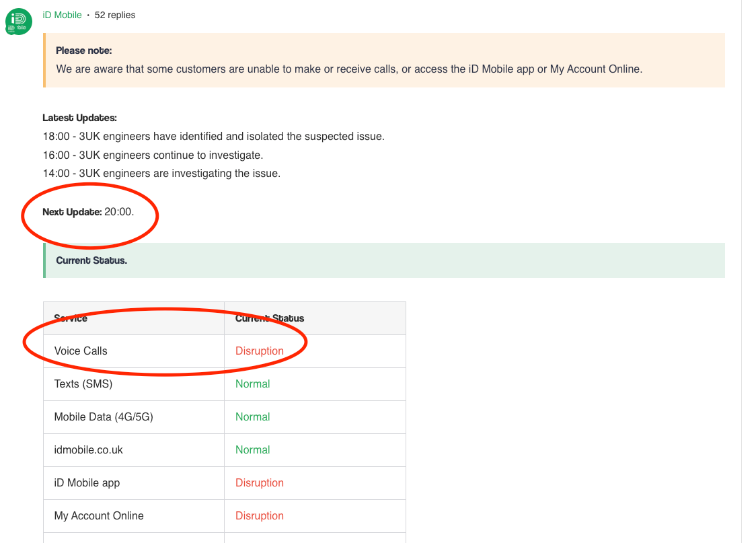756x543 pixels.
Task: Select the 'Please note:' heading
Action: click(x=84, y=50)
